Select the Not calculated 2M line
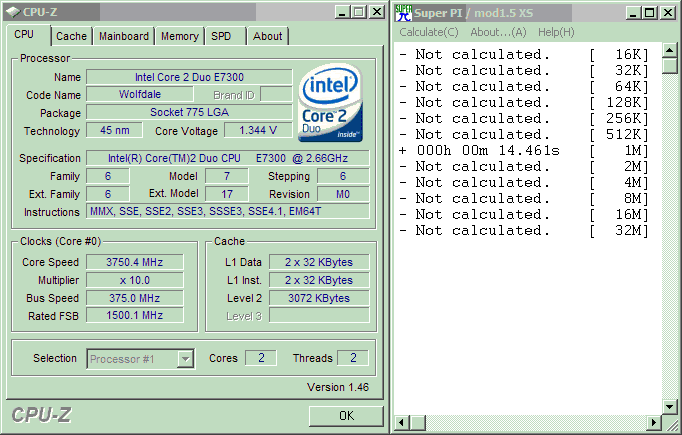 pos(524,167)
